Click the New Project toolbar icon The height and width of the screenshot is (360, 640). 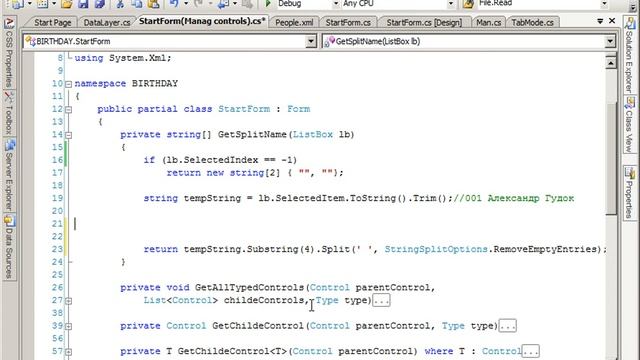(x=18, y=4)
